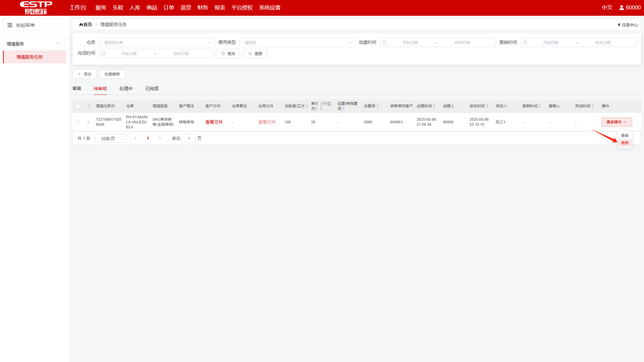This screenshot has height=362, width=644.
Task: Click the sort arrows on 总费用 column
Action: [x=378, y=106]
